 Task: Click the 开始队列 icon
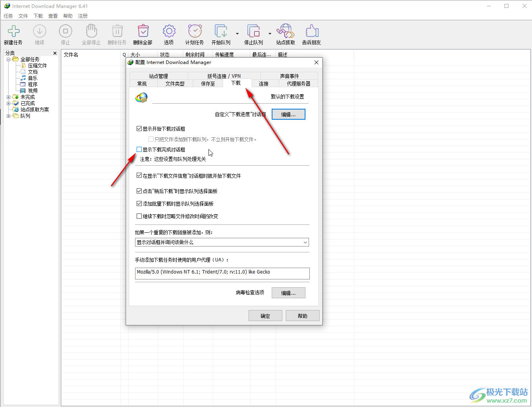(221, 31)
